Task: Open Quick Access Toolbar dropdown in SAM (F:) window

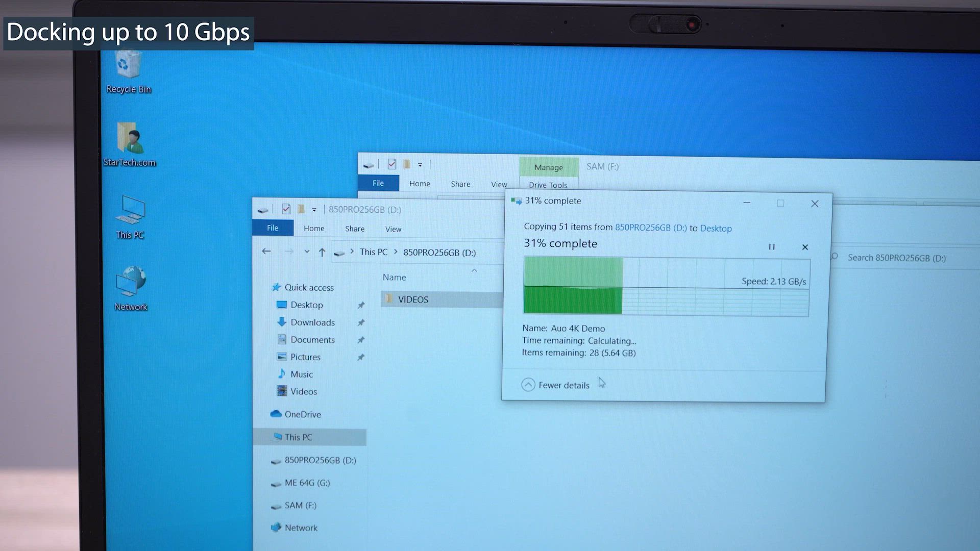Action: coord(420,164)
